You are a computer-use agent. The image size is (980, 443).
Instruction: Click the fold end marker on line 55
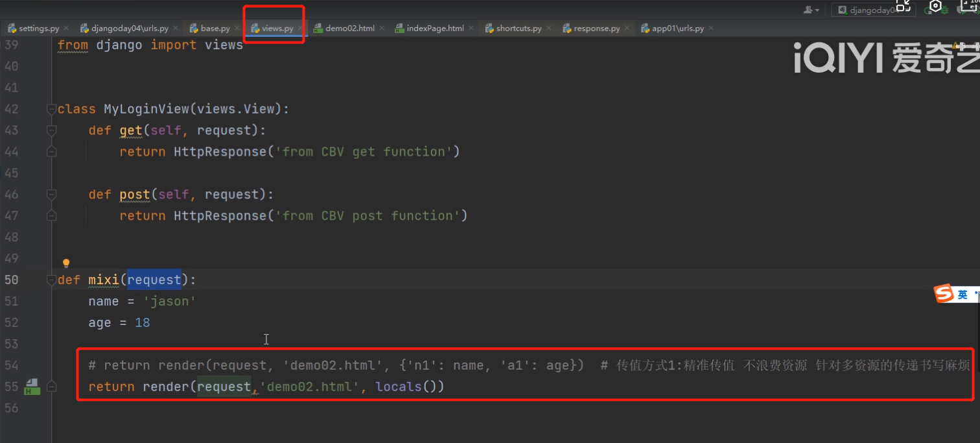tap(51, 387)
